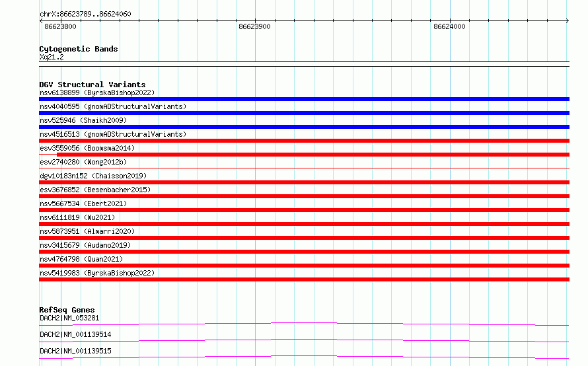Open DACH2|NM_001139515 transcript label
This screenshot has height=366, width=588.
coord(75,351)
